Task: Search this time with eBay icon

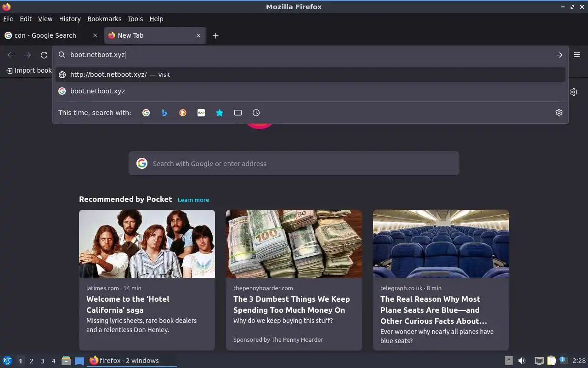Action: (x=201, y=113)
